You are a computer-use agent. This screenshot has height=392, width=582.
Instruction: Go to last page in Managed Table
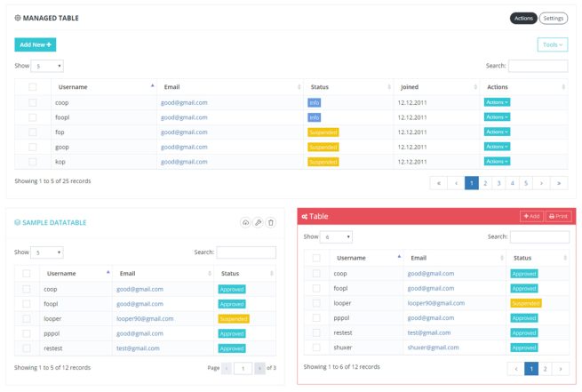[x=559, y=183]
